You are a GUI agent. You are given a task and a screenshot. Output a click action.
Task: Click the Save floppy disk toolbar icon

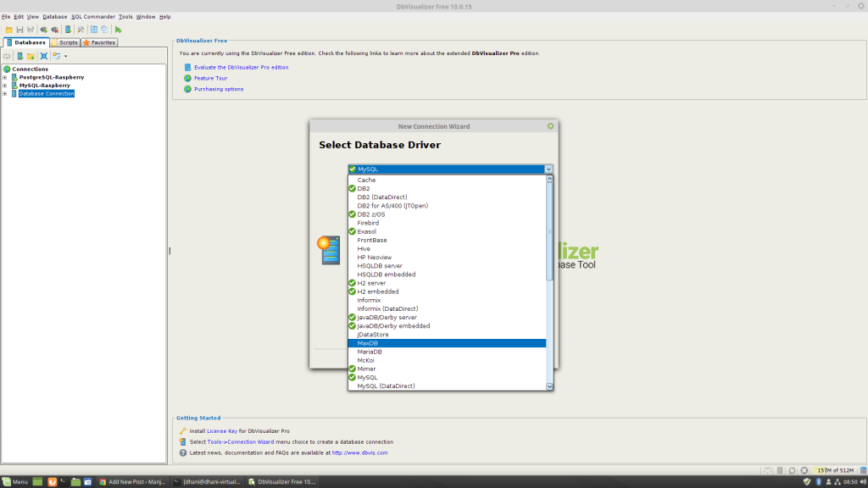20,30
